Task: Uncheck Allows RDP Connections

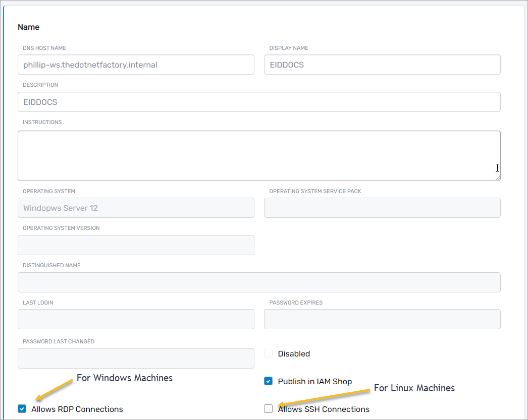Action: (x=22, y=409)
